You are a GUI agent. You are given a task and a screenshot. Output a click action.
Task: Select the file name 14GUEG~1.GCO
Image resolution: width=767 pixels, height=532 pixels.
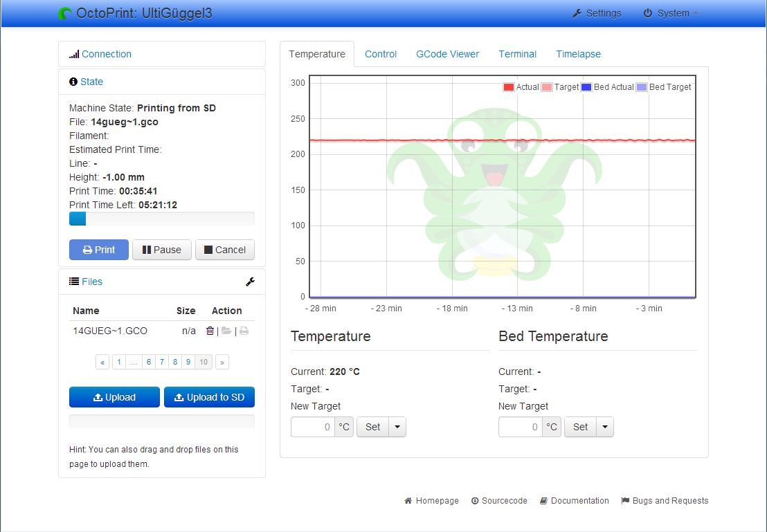tap(110, 331)
